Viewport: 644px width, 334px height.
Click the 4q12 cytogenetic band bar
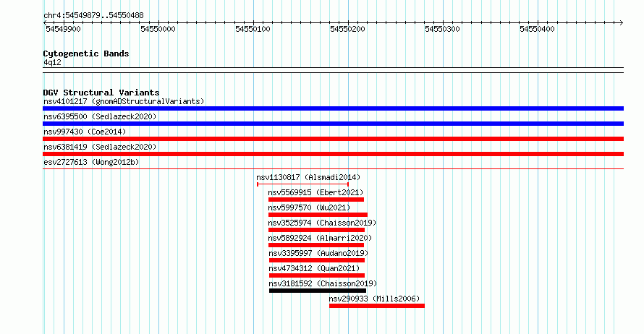tap(333, 70)
